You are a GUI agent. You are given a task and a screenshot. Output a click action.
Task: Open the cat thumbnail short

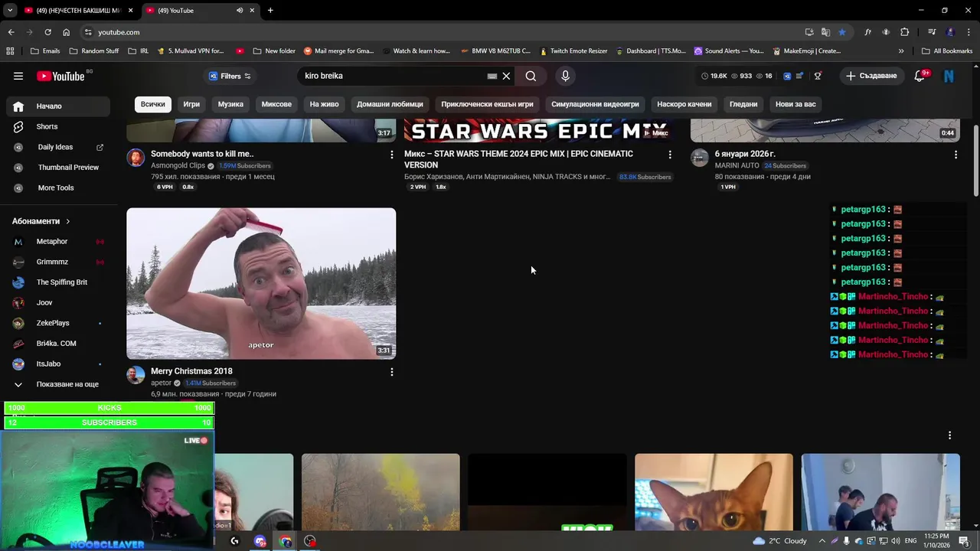click(714, 492)
